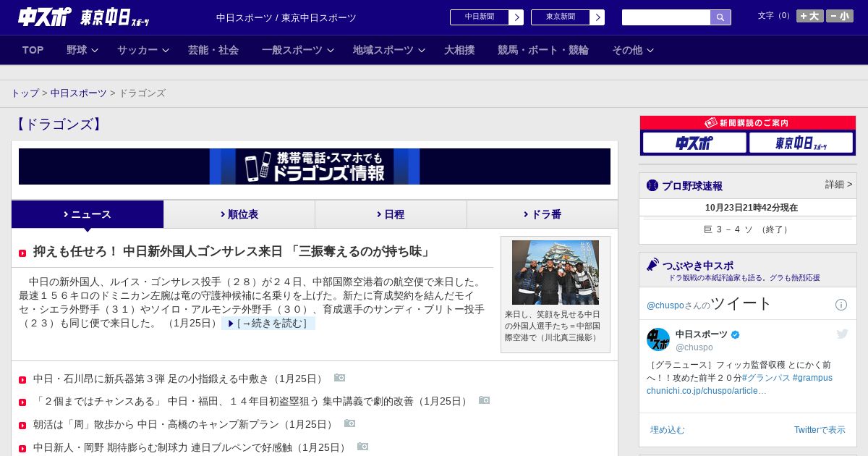Viewport: 868px width, 456px height.
Task: Click the megaphone icon beside つぶやき中スポ
Action: pos(652,264)
